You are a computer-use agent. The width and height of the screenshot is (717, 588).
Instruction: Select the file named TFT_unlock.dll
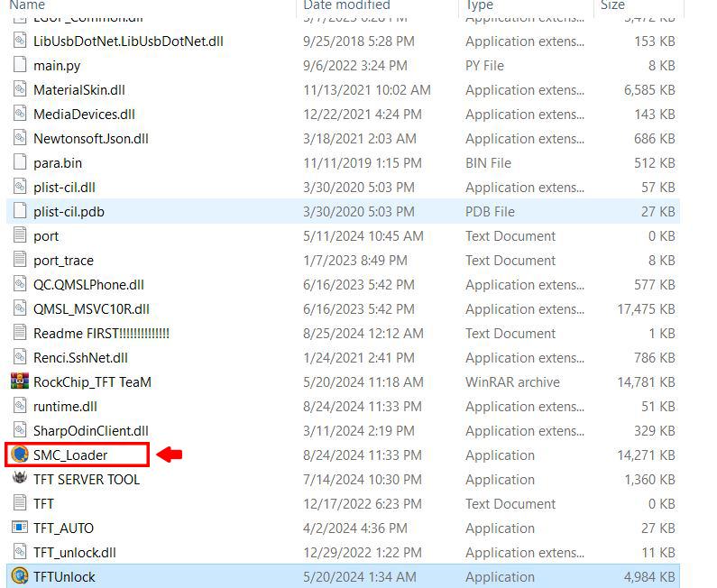tap(75, 553)
